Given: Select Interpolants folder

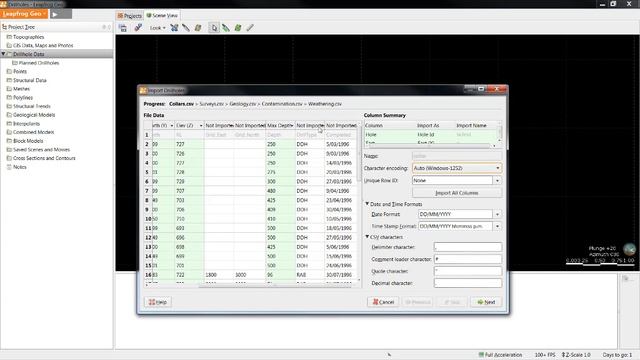Looking at the screenshot, I should click(x=26, y=124).
